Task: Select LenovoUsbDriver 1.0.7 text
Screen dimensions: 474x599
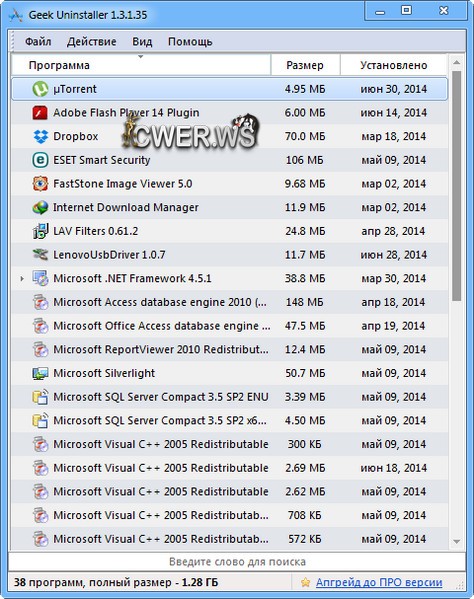Action: 109,255
